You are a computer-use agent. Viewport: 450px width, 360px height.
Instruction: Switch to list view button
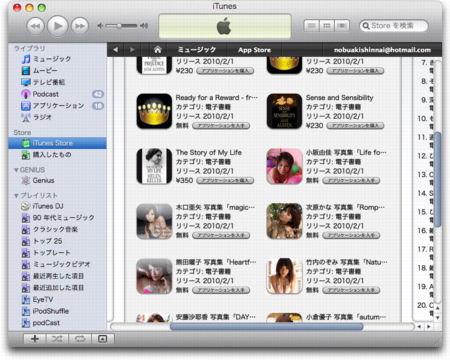pyautogui.click(x=312, y=26)
